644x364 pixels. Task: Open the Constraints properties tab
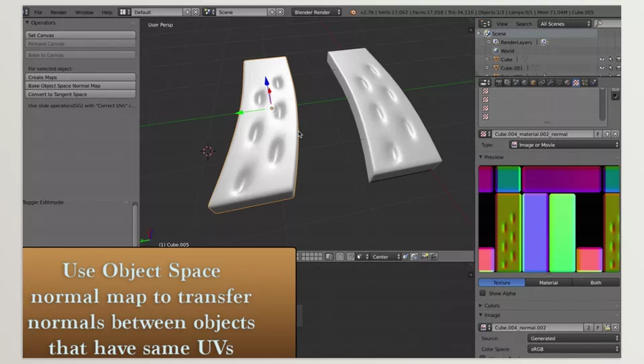542,83
